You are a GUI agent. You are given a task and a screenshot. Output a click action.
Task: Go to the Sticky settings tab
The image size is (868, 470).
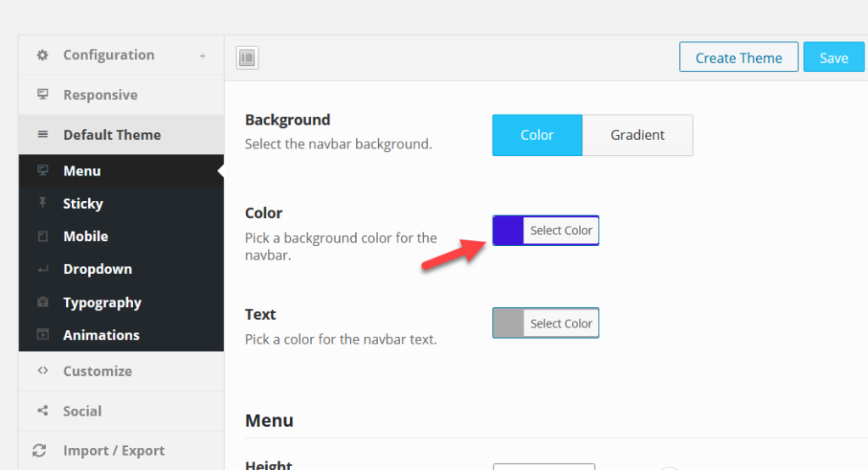tap(121, 204)
